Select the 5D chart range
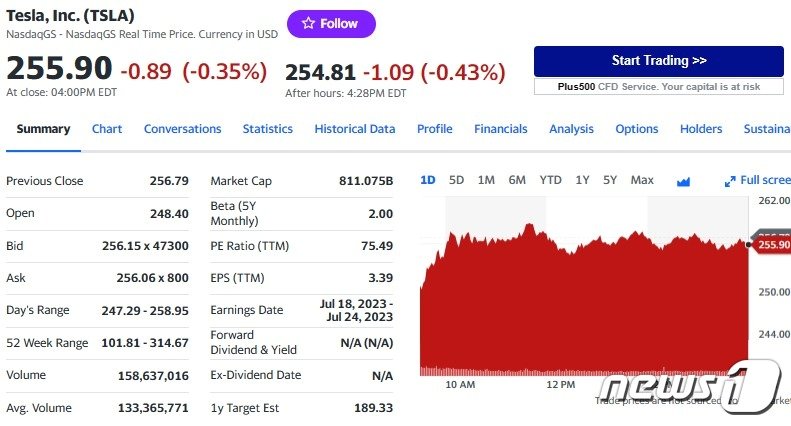 (456, 180)
